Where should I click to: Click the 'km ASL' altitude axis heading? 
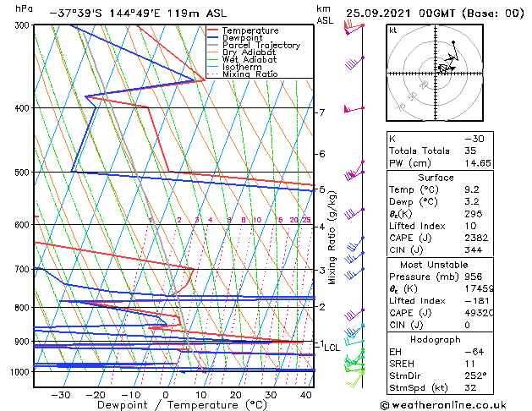(x=325, y=14)
